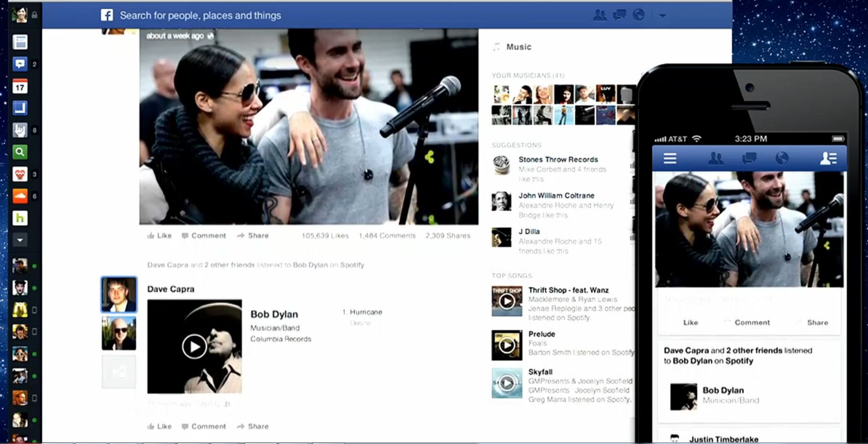The width and height of the screenshot is (868, 444).
Task: Expand the sidebar apps list via the chevron
Action: [x=19, y=239]
